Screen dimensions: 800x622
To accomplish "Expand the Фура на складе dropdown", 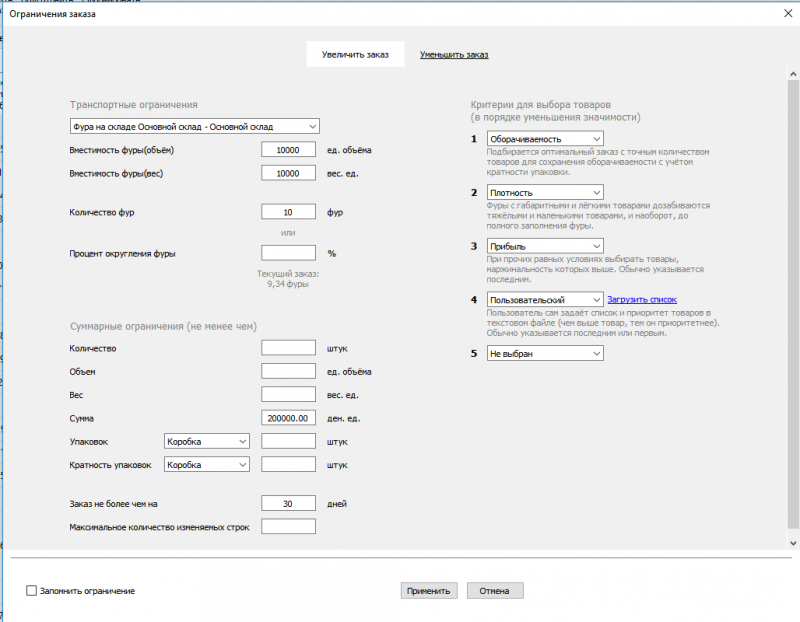I will pyautogui.click(x=195, y=127).
